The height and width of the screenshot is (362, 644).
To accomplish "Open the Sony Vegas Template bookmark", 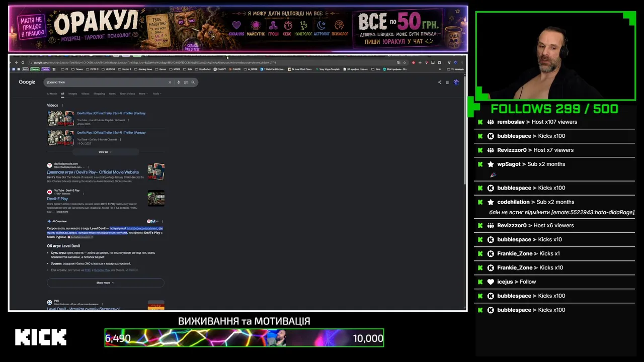I will click(x=329, y=69).
